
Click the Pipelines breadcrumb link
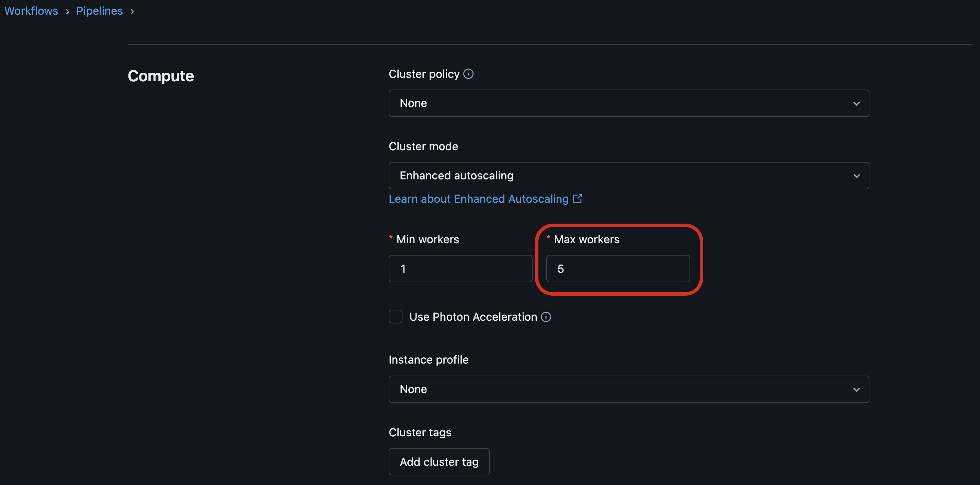pyautogui.click(x=99, y=10)
